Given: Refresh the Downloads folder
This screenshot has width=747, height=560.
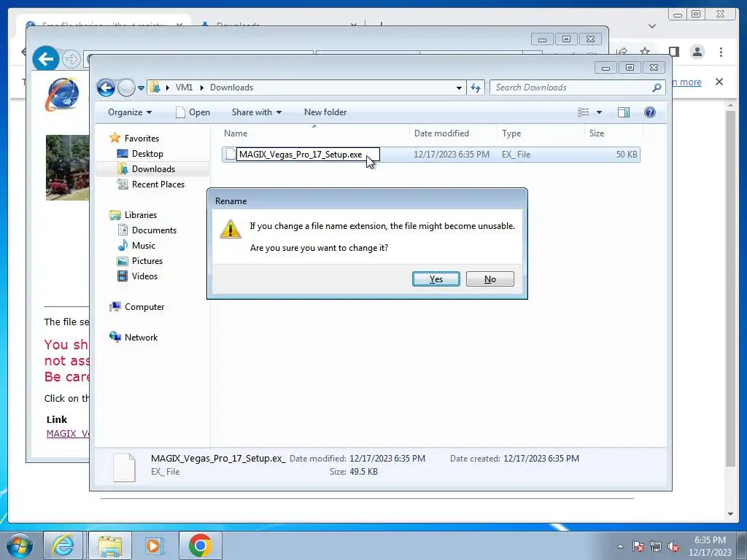Looking at the screenshot, I should [x=476, y=87].
